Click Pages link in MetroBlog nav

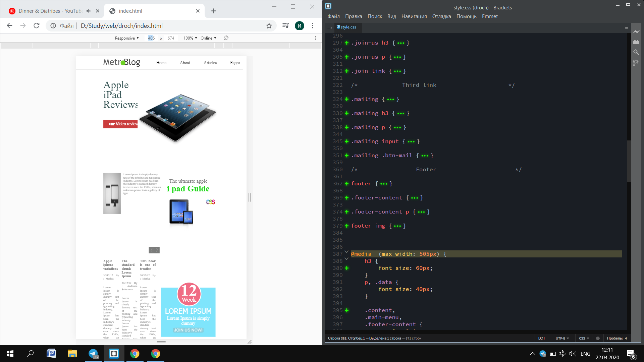point(235,63)
